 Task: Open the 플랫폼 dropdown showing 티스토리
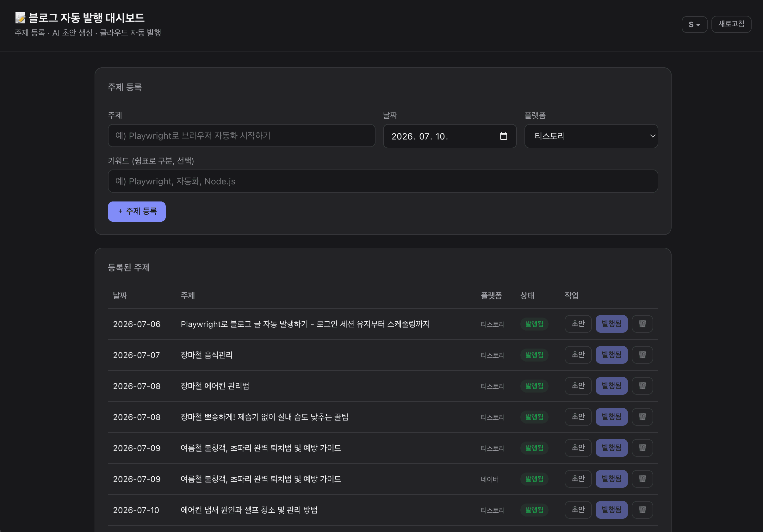pyautogui.click(x=591, y=136)
